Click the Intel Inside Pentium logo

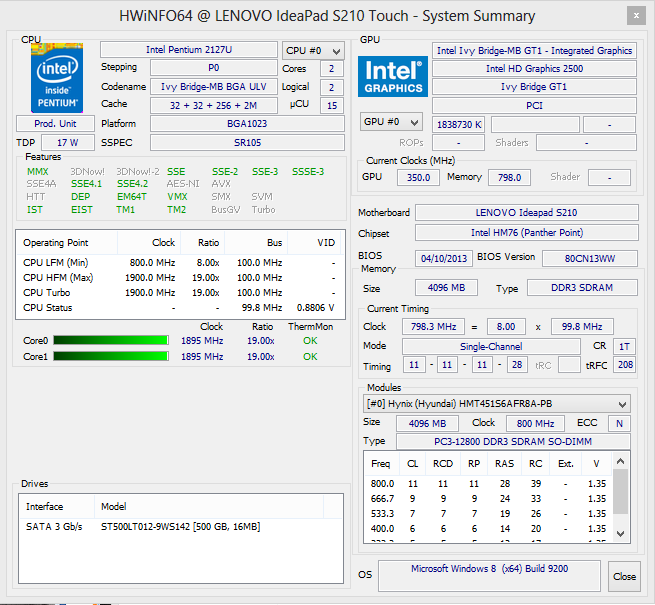[57, 78]
